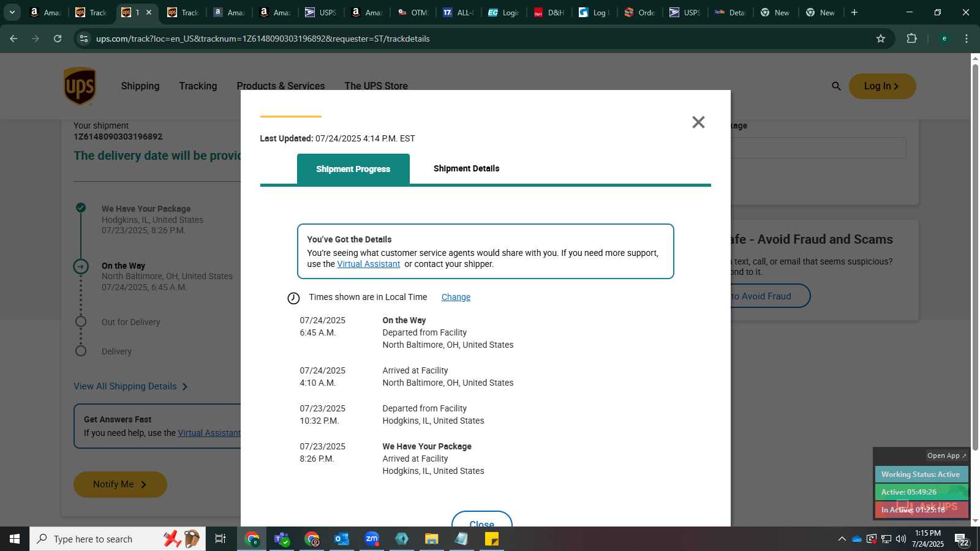Open the Tracking menu in the UPS header
Image resolution: width=980 pixels, height=551 pixels.
tap(198, 86)
